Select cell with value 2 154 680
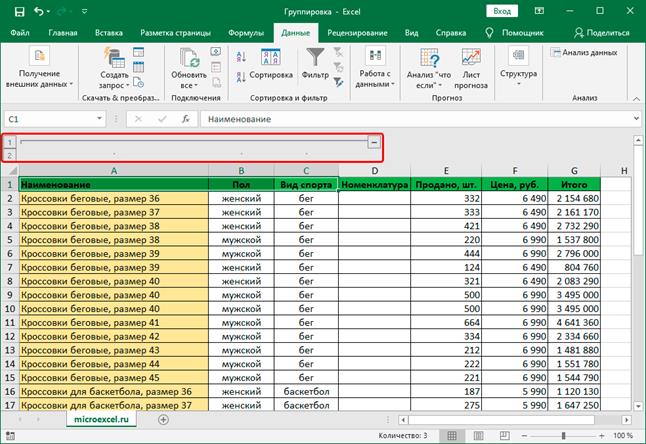 click(x=574, y=199)
